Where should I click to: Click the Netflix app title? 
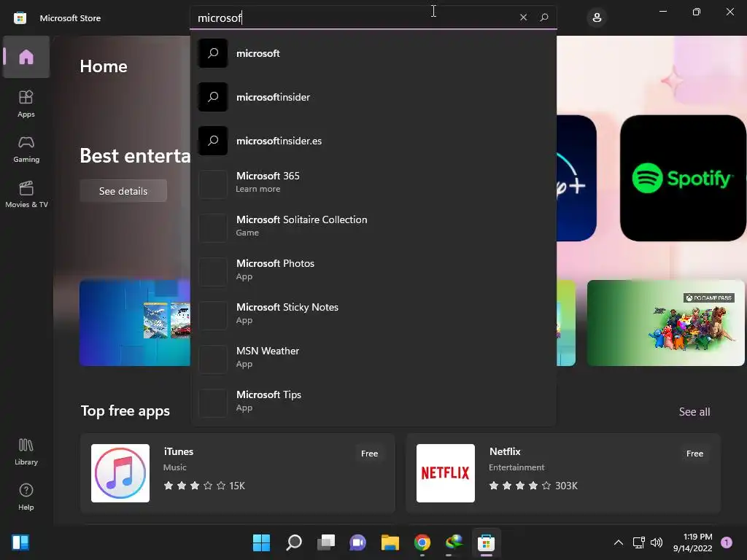505,451
